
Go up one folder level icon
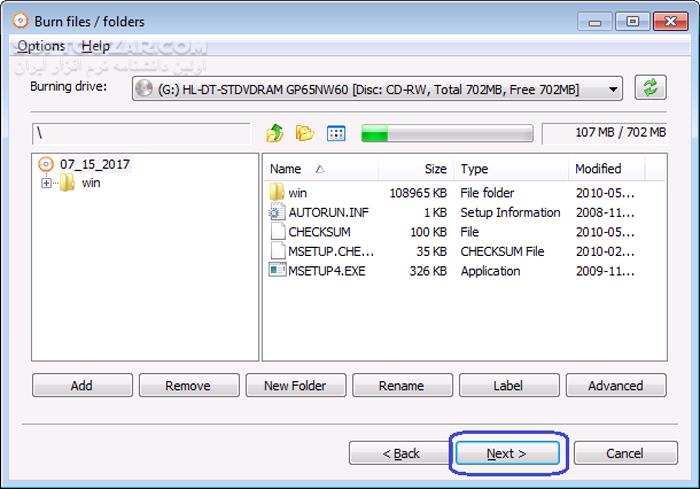pos(275,133)
